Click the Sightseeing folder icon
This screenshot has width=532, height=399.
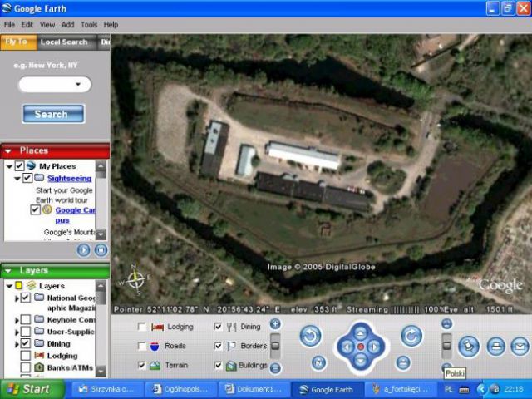coord(39,177)
